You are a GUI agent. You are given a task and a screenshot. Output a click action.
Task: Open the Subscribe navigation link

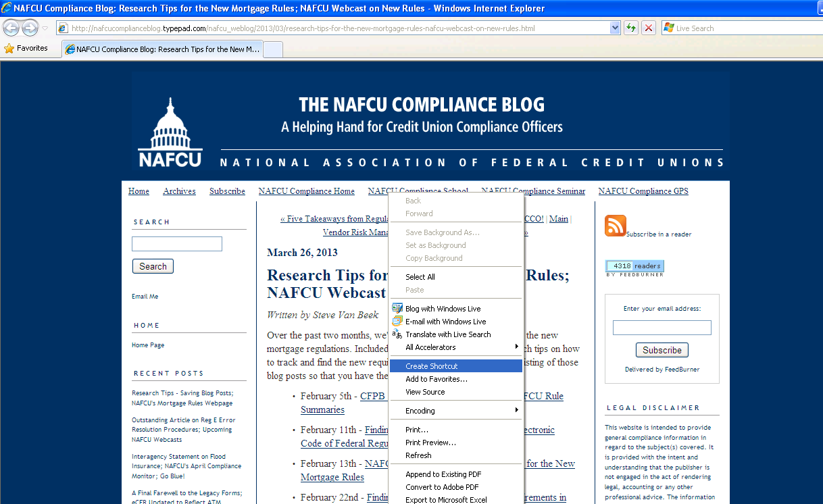[227, 191]
